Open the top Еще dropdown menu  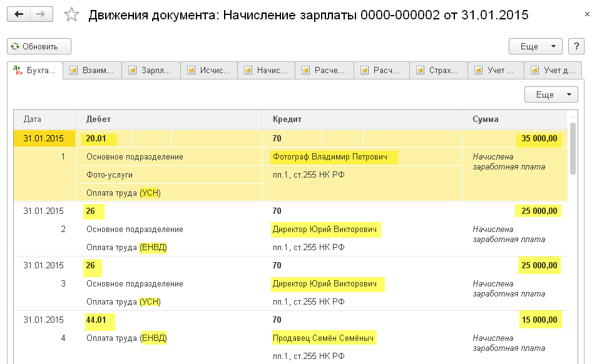tap(536, 46)
